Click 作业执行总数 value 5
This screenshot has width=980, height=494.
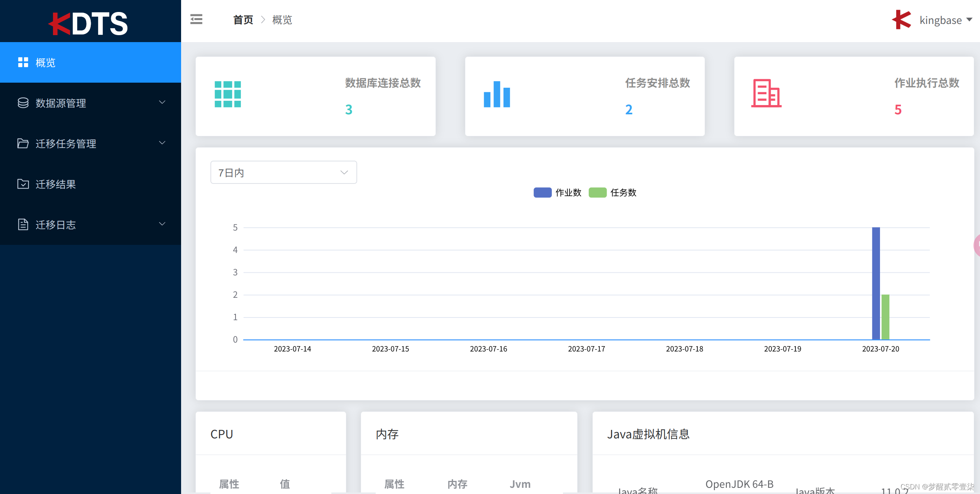[x=898, y=110]
